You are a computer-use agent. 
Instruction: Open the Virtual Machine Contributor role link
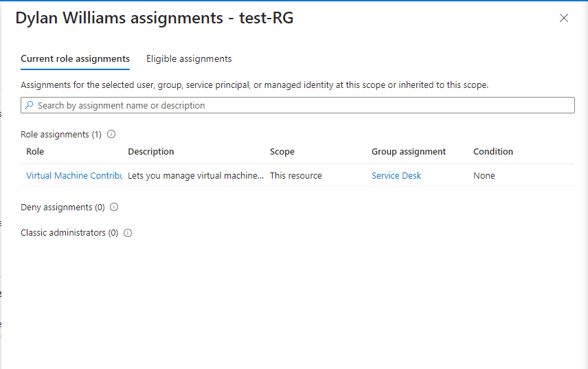click(x=74, y=176)
